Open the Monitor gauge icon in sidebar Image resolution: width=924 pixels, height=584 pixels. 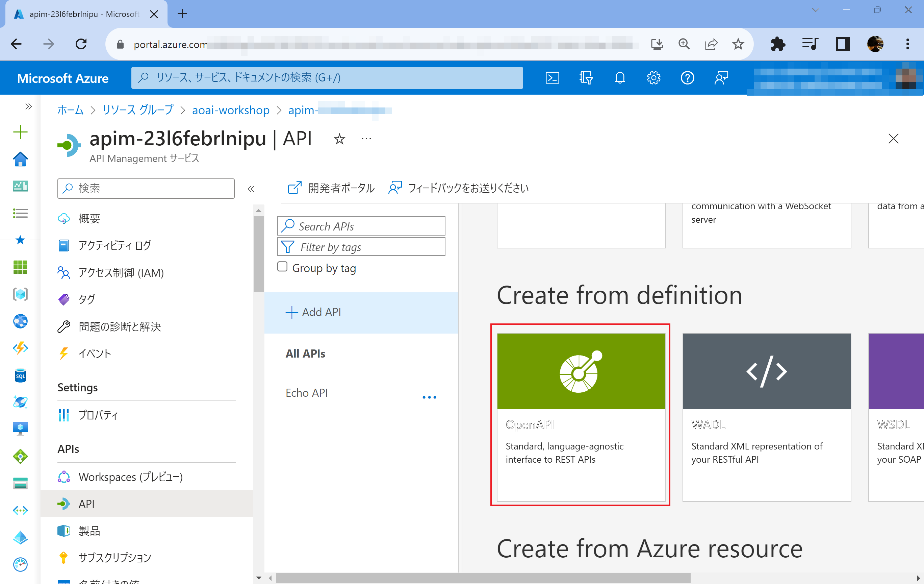pyautogui.click(x=20, y=564)
